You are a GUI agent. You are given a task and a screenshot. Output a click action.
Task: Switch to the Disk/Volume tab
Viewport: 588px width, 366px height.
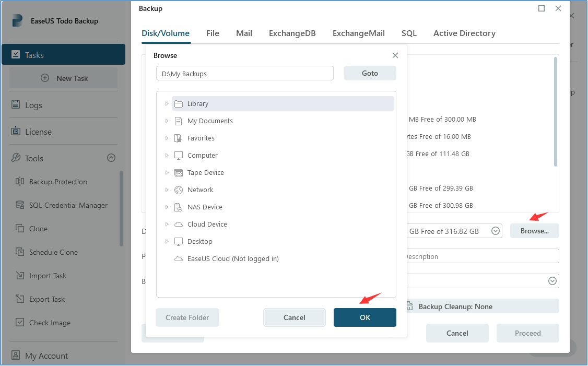click(x=166, y=33)
